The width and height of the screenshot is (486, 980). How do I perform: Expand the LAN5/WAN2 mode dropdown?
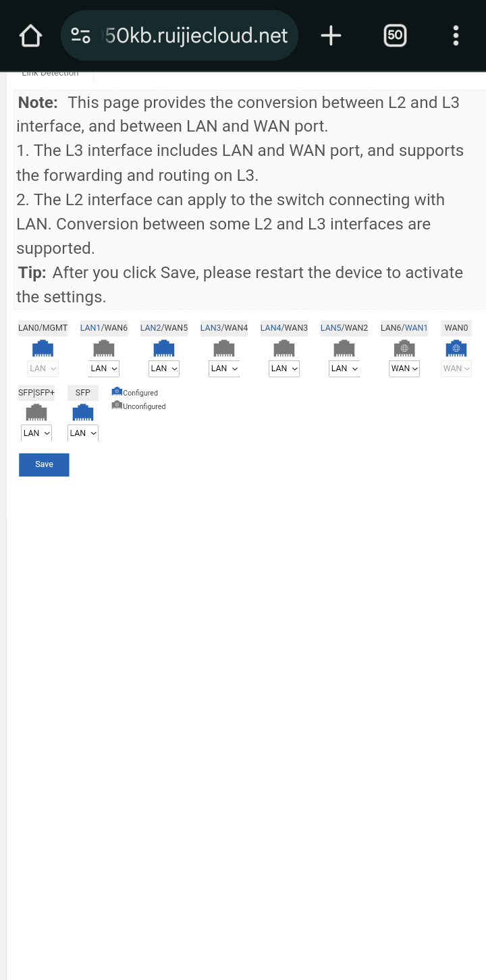pos(344,369)
